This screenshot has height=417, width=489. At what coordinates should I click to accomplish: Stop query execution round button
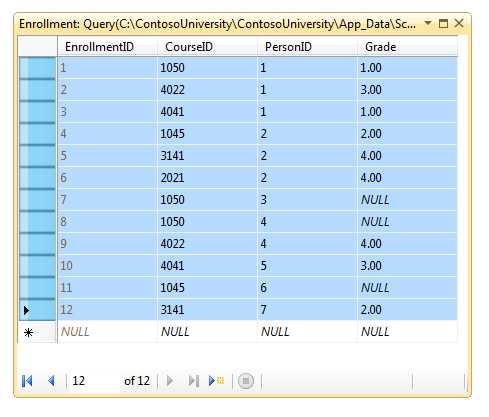pyautogui.click(x=246, y=381)
